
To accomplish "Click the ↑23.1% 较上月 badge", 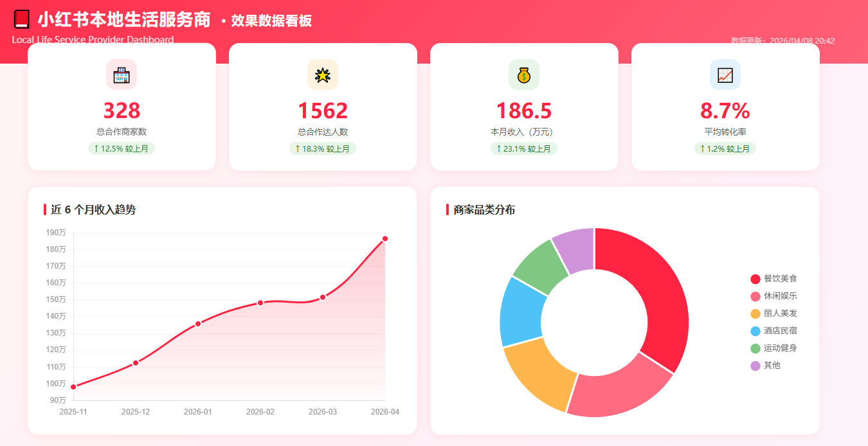I will [x=523, y=148].
